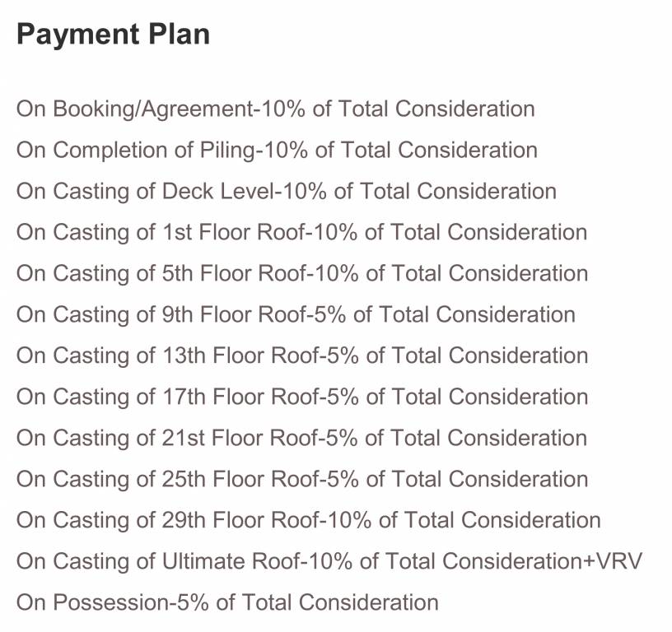Viewport: 672px width, 632px height.
Task: Click the Payment Plan heading
Action: [113, 35]
